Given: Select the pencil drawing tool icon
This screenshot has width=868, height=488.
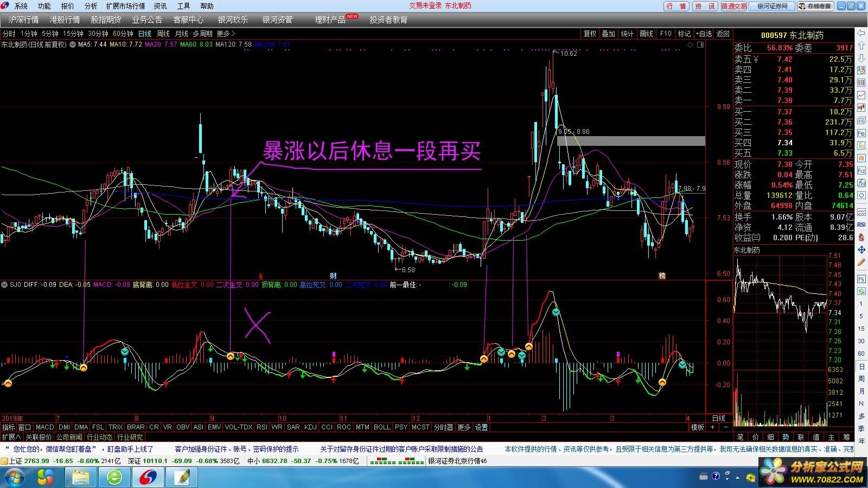Looking at the screenshot, I should [x=861, y=262].
